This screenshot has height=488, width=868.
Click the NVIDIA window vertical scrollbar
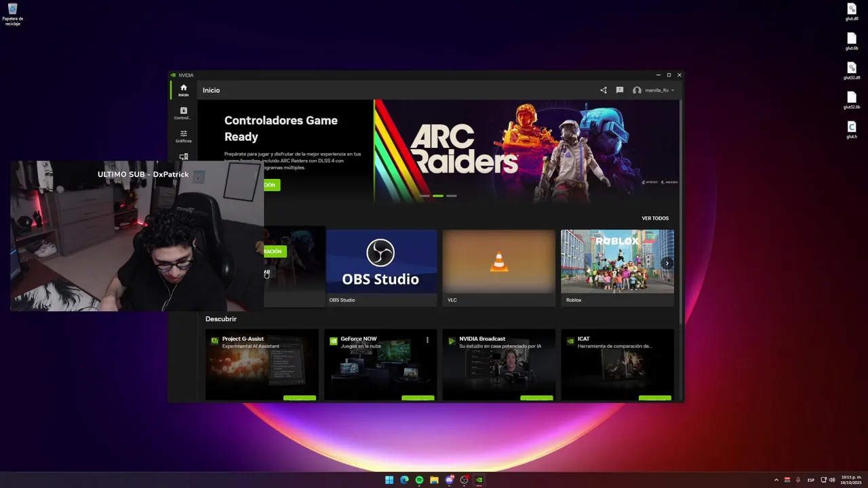tap(681, 212)
